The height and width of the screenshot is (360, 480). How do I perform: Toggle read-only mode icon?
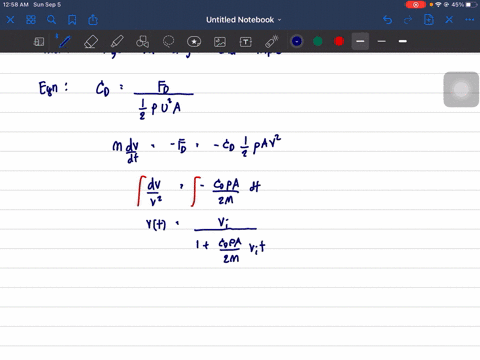pos(39,42)
